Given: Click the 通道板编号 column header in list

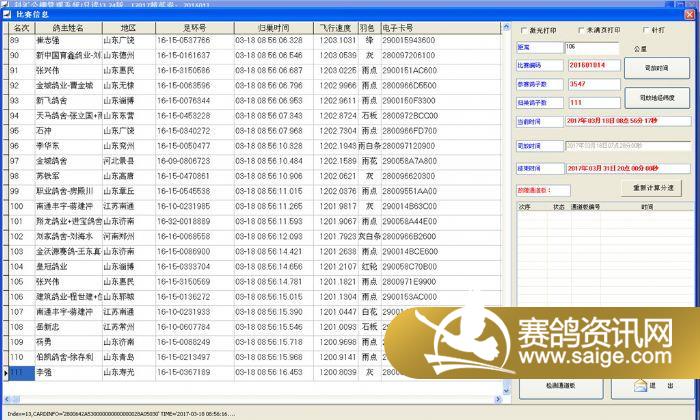Looking at the screenshot, I should (585, 207).
